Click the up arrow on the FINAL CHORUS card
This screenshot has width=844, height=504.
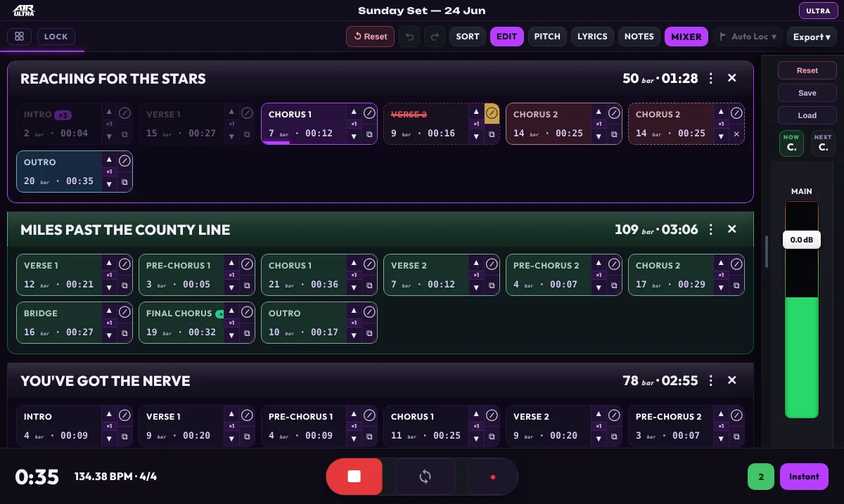click(x=231, y=311)
